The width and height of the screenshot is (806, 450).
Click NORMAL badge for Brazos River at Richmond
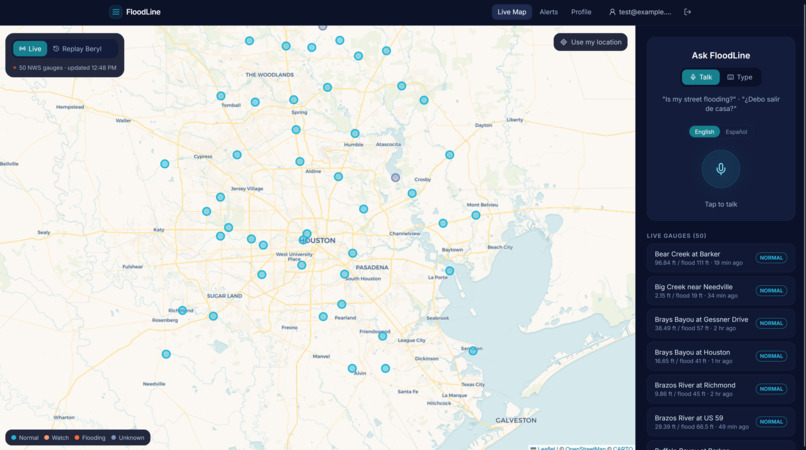[x=771, y=389]
